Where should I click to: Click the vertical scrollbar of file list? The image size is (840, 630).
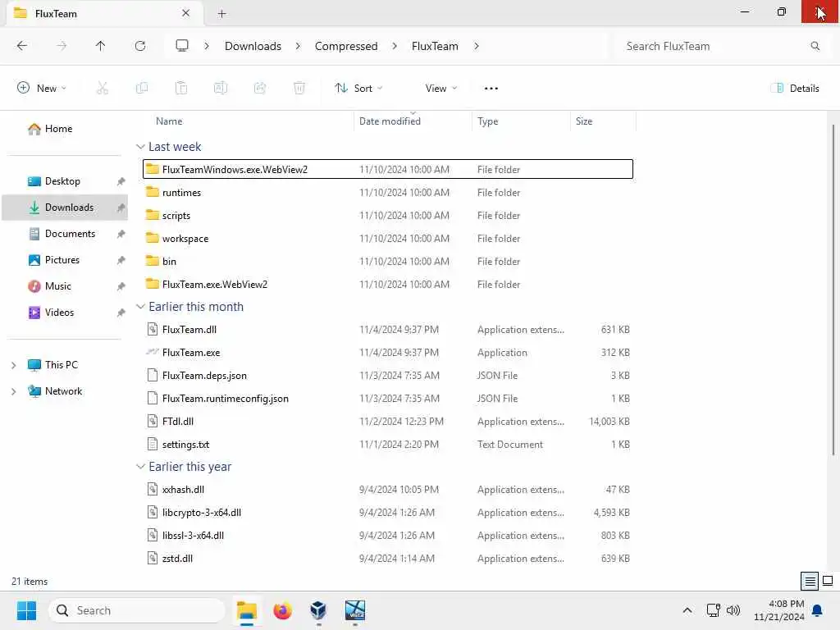click(833, 290)
